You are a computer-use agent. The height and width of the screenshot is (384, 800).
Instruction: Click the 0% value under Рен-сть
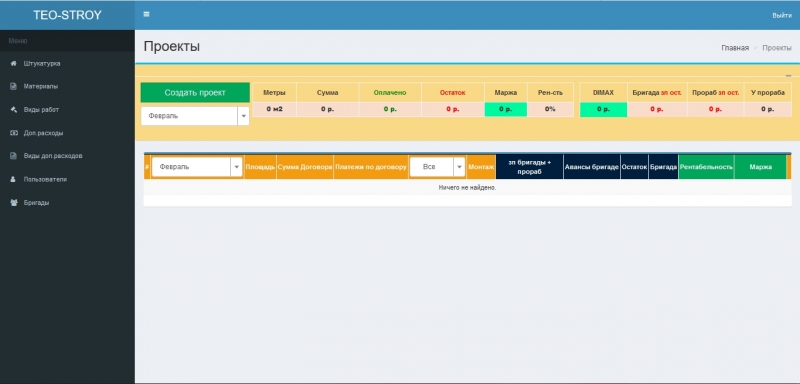coord(550,109)
